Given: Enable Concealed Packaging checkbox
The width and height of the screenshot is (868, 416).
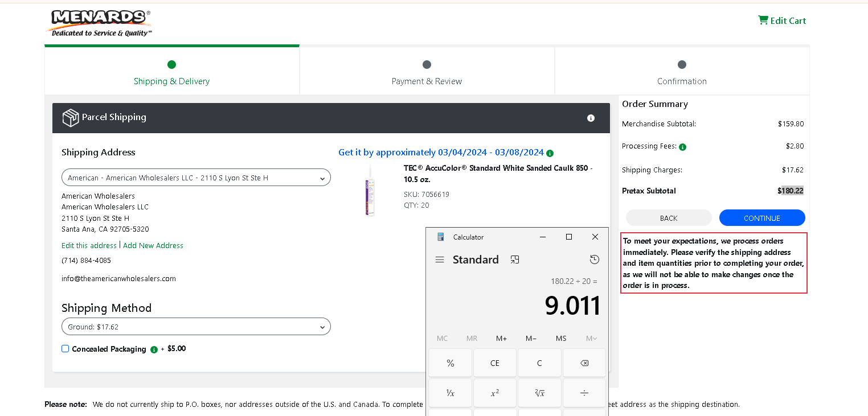Looking at the screenshot, I should (x=65, y=348).
